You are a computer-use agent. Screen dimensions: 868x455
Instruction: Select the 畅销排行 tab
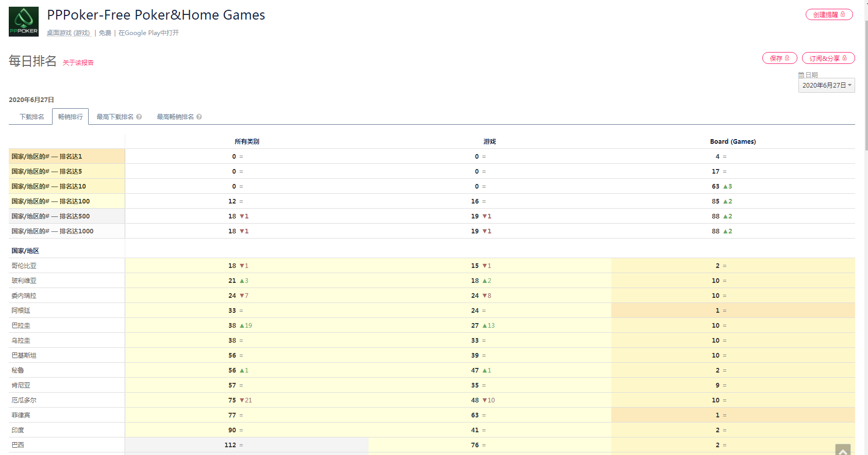tap(70, 117)
